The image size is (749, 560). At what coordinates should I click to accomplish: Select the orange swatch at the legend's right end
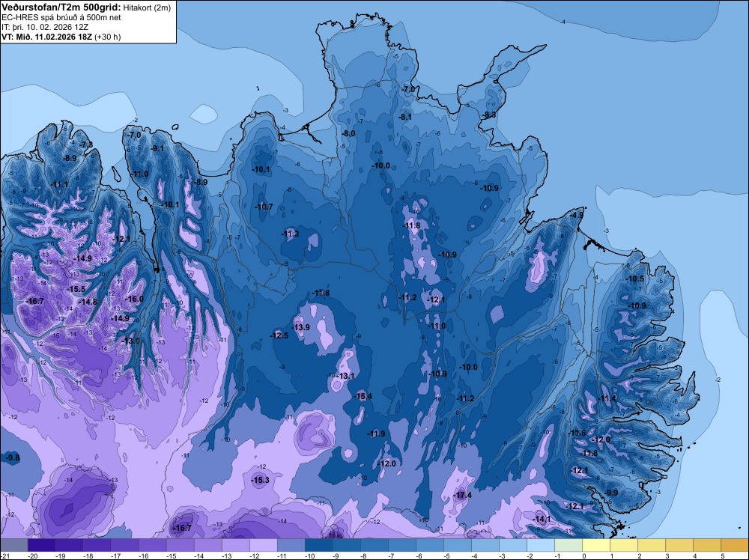point(734,545)
